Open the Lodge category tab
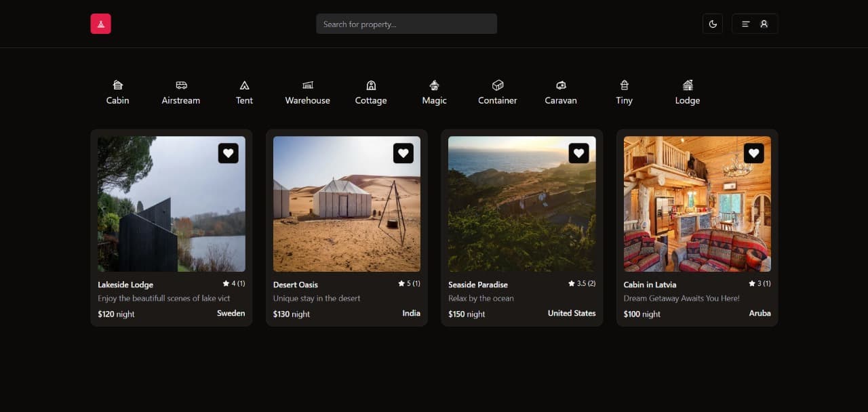This screenshot has width=868, height=412. click(688, 93)
